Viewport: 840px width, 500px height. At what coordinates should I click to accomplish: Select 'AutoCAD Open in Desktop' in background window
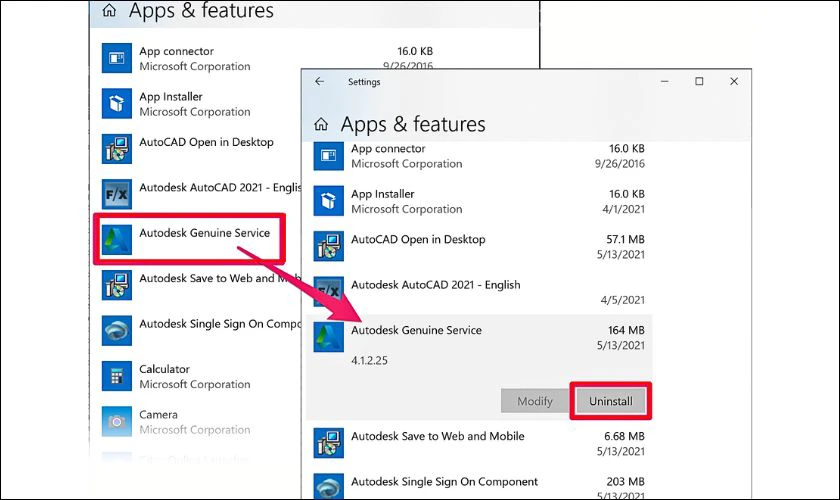tap(207, 142)
